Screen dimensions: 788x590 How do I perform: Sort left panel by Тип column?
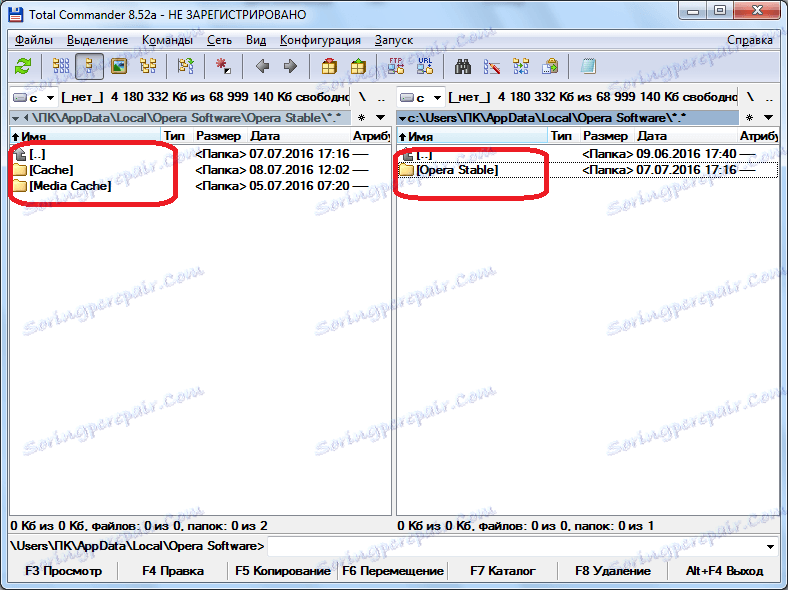pos(176,136)
